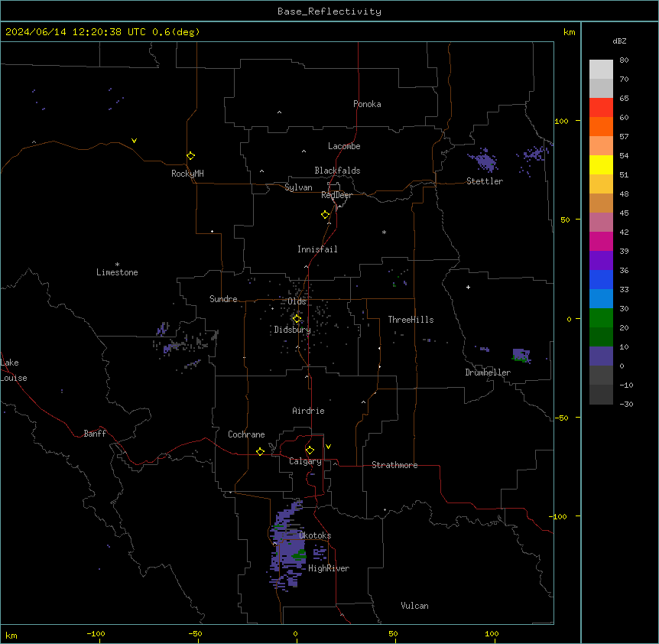Click the yellow diamond marker south of RedDeer

(325, 214)
